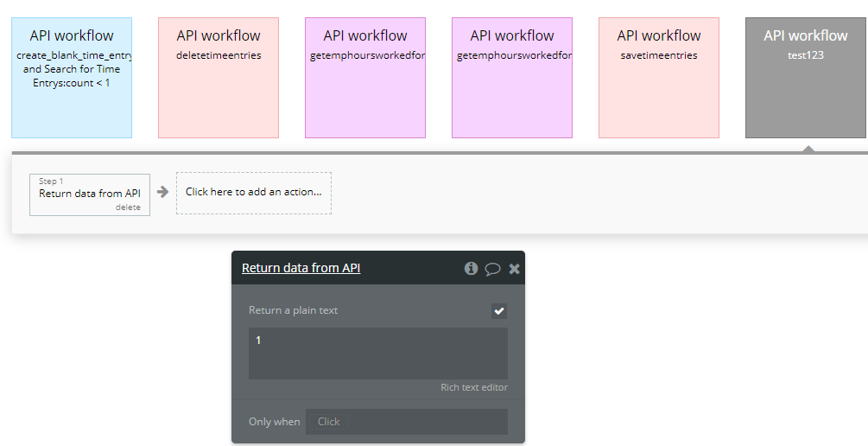Toggle the Return a plain text checkbox

coord(499,311)
